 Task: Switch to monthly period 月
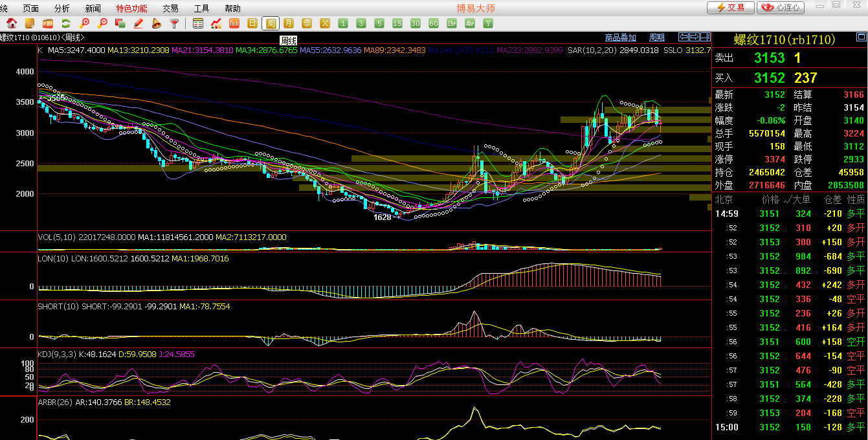click(x=289, y=23)
